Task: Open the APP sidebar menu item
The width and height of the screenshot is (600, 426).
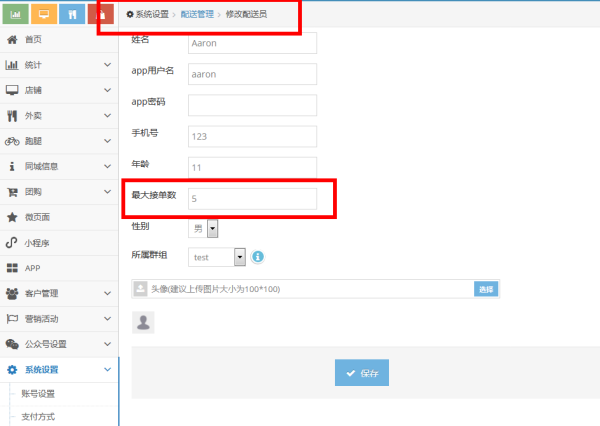Action: 33,268
